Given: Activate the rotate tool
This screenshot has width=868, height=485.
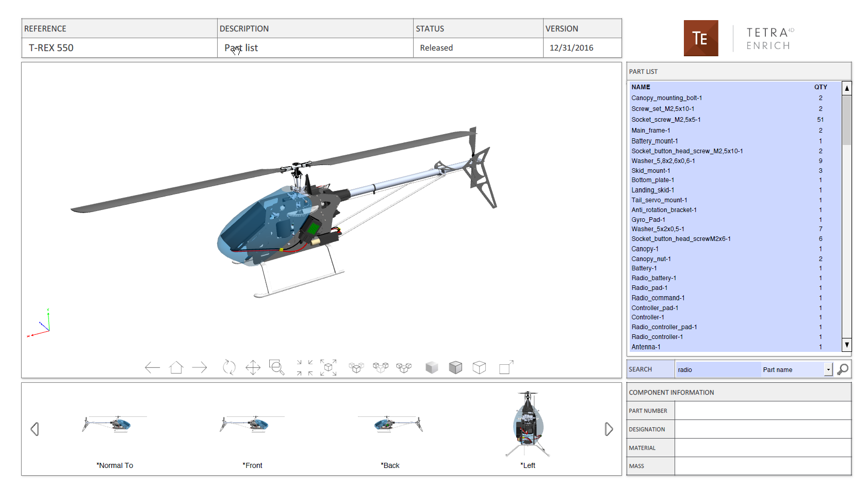Looking at the screenshot, I should click(x=229, y=367).
